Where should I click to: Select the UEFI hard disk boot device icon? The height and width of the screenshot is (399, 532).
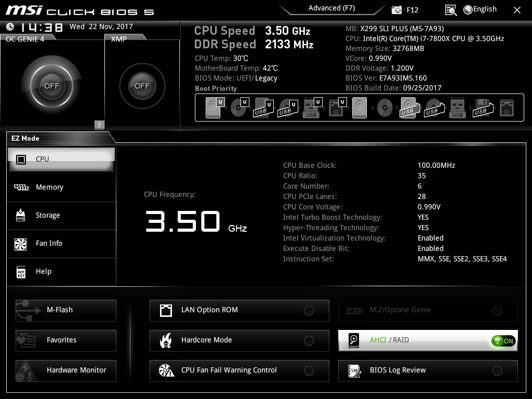click(x=215, y=108)
